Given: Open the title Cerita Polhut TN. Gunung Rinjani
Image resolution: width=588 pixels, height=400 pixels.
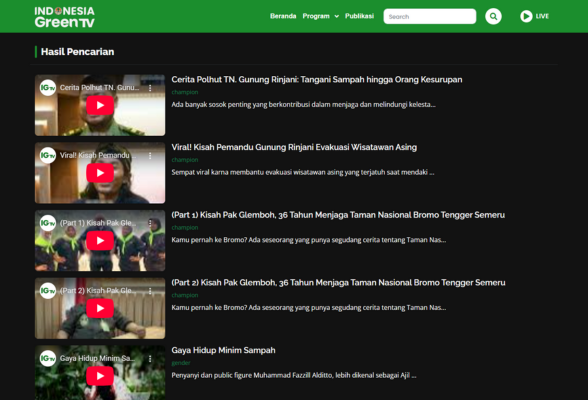Looking at the screenshot, I should tap(317, 79).
